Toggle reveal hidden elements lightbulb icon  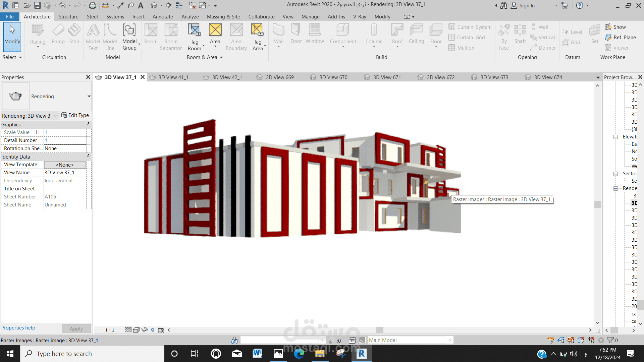(x=153, y=330)
